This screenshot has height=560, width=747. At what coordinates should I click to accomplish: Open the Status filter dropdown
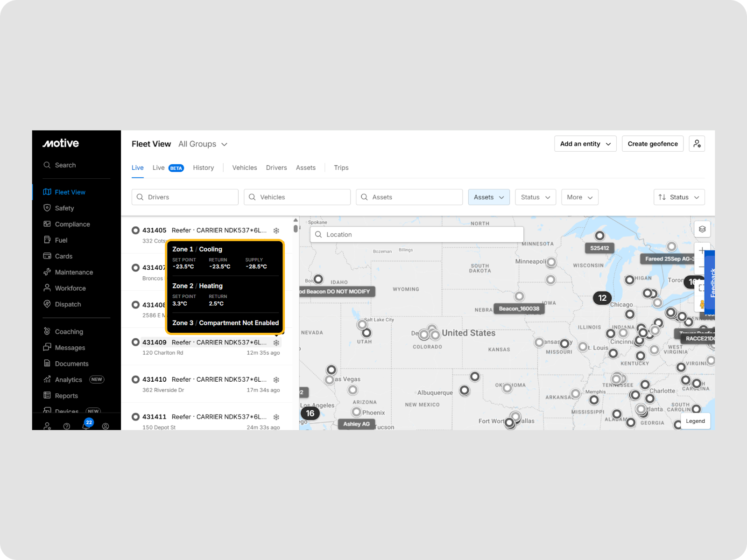pos(536,197)
